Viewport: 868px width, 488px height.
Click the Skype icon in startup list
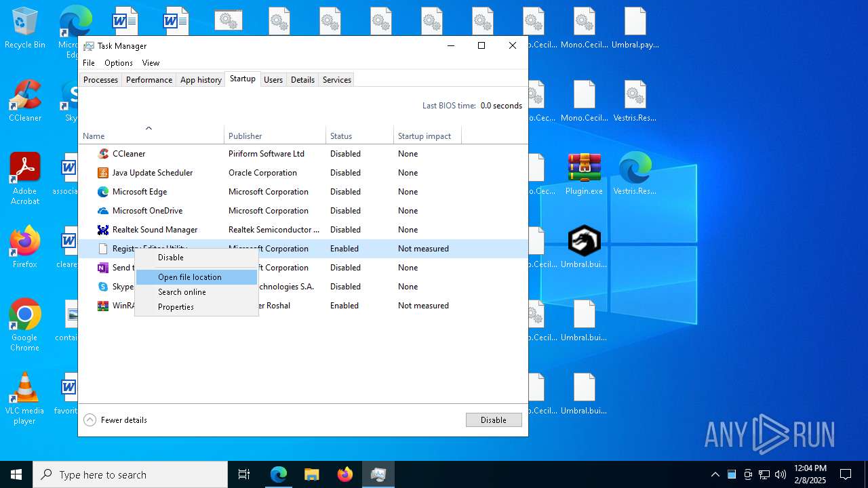(103, 287)
